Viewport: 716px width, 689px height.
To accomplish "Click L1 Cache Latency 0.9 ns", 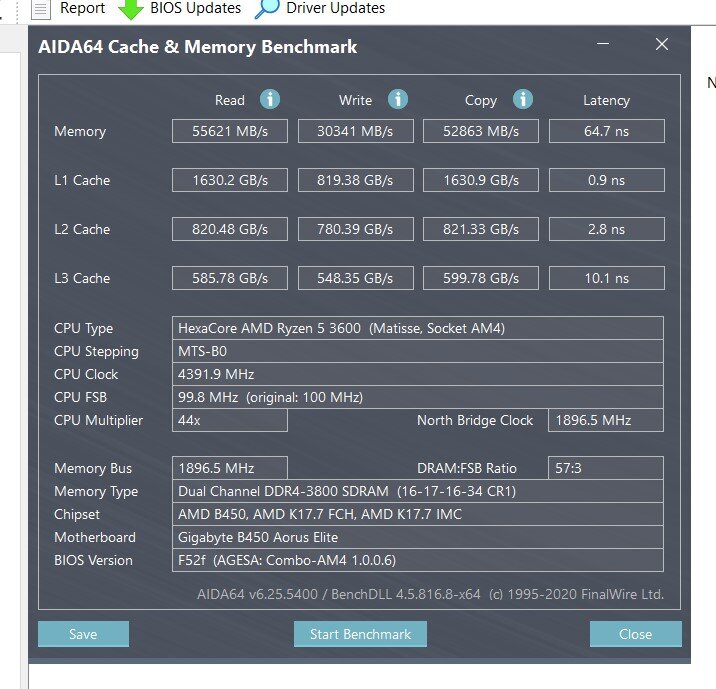I will click(606, 180).
